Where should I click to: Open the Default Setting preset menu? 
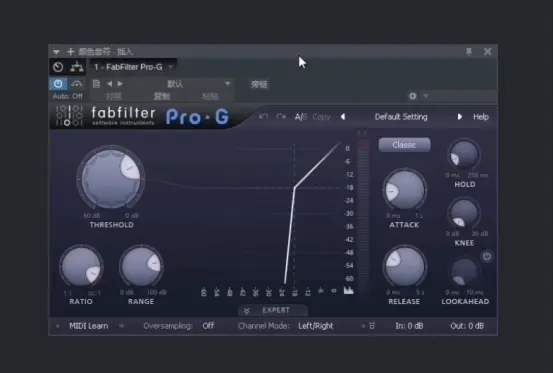click(x=401, y=117)
